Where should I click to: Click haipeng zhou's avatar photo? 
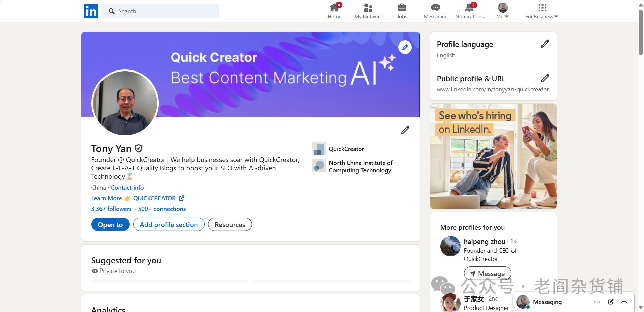(450, 246)
